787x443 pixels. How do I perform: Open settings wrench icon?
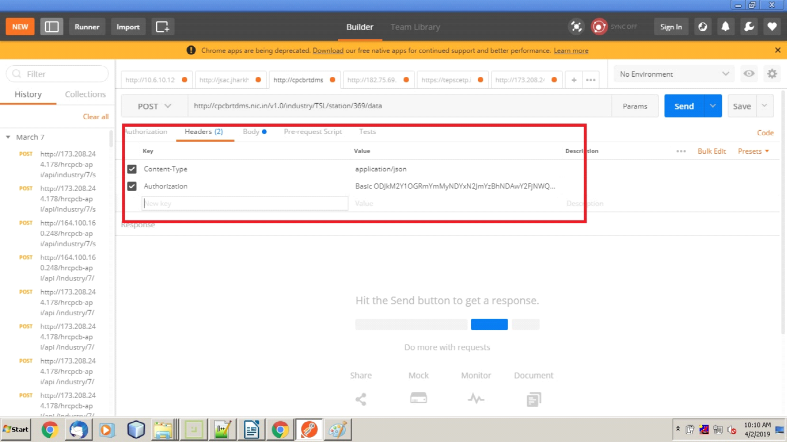click(748, 27)
